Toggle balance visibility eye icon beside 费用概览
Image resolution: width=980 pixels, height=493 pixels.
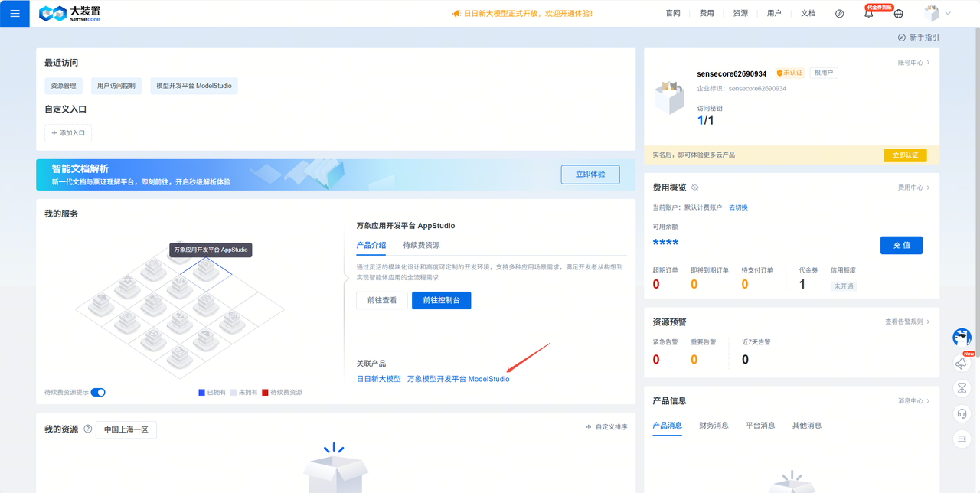coord(694,188)
